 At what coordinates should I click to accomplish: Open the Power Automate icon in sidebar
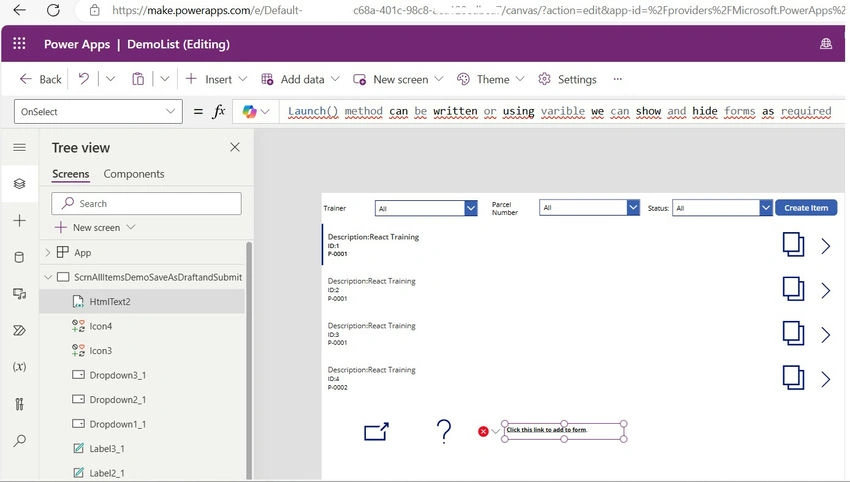pos(20,330)
